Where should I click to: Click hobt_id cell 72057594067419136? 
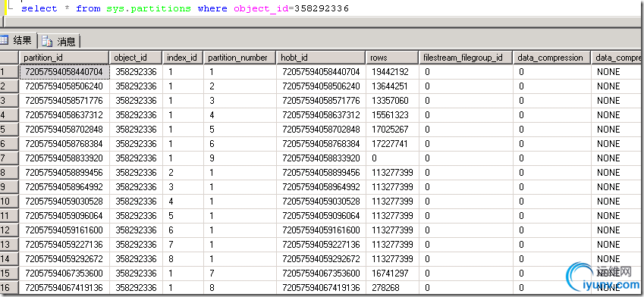[321, 288]
